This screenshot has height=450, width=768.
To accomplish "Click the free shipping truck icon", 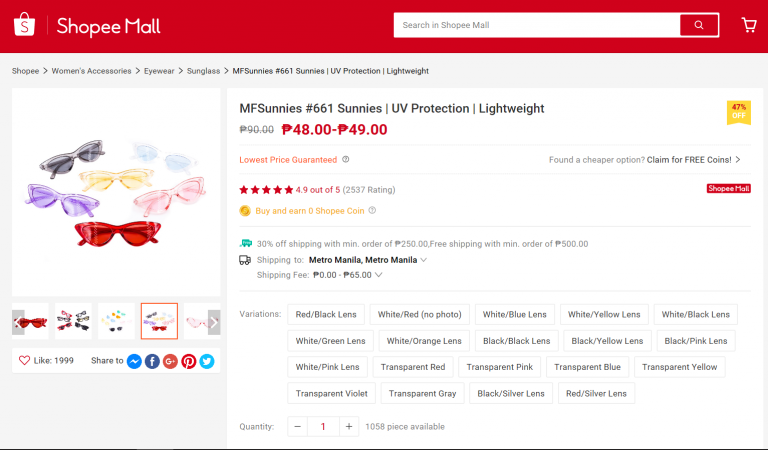I will point(245,243).
